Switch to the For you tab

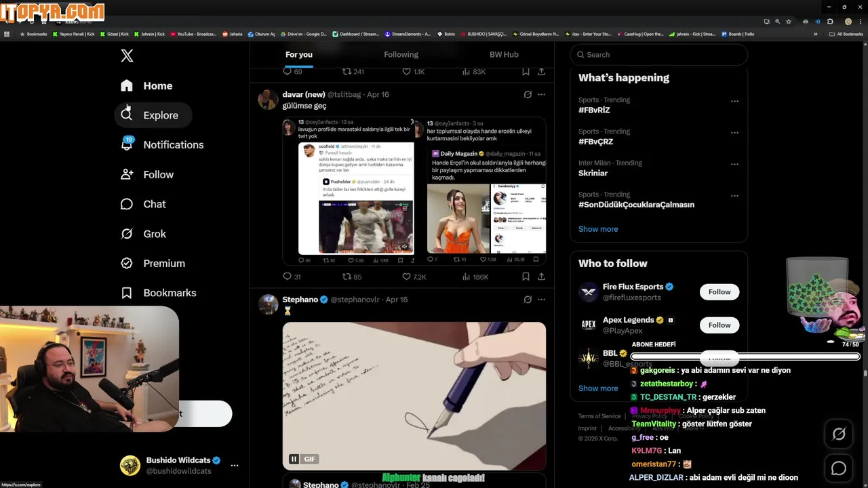click(299, 54)
